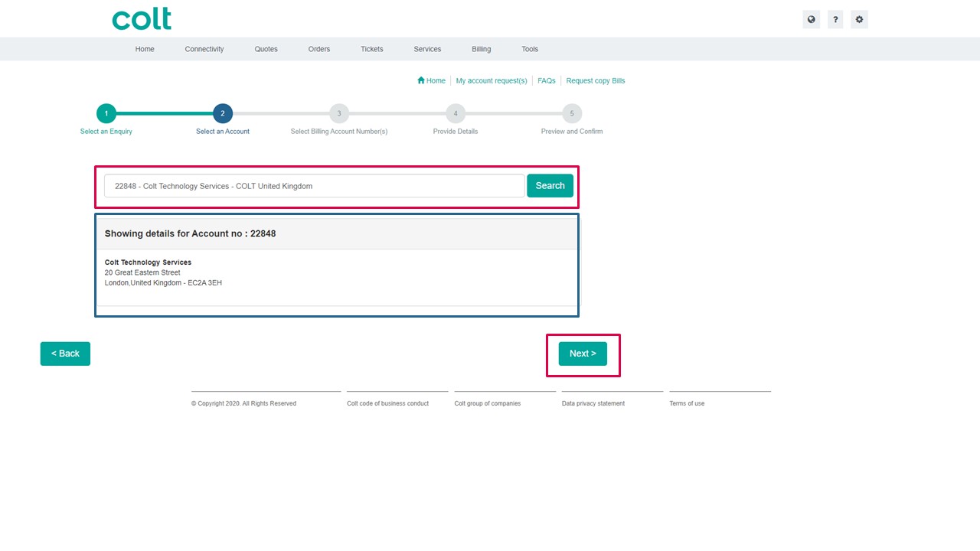
Task: Select step 5 circle in progress bar
Action: pyautogui.click(x=572, y=113)
